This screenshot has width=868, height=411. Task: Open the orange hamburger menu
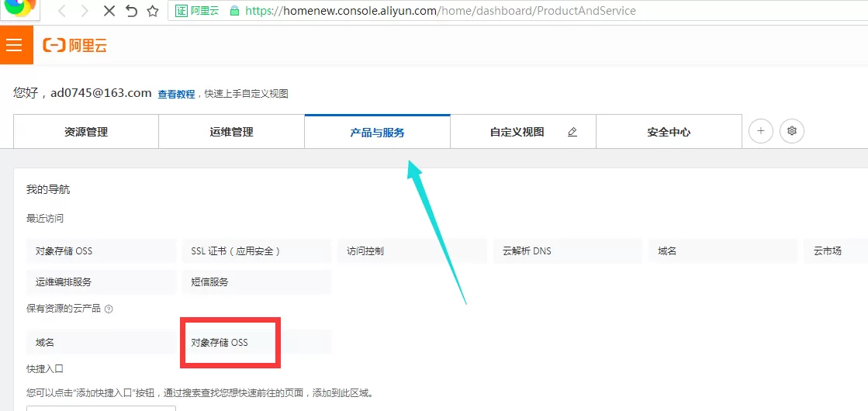pos(16,45)
